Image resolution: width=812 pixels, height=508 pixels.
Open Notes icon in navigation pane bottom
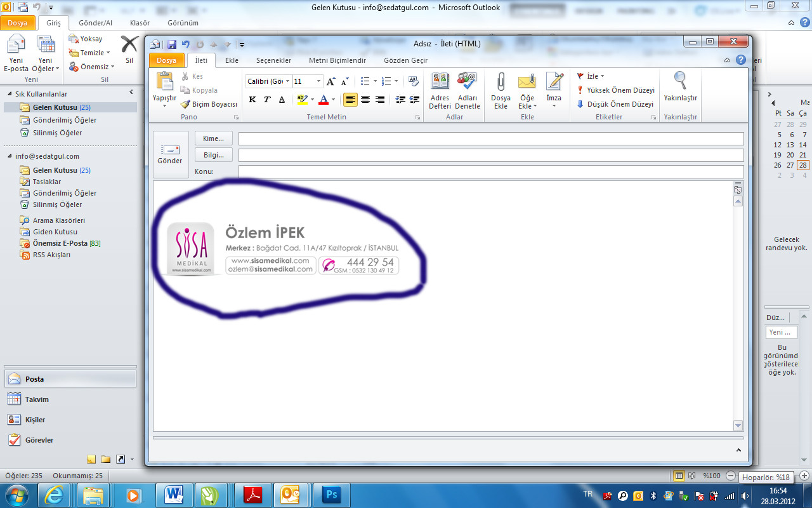click(x=91, y=459)
